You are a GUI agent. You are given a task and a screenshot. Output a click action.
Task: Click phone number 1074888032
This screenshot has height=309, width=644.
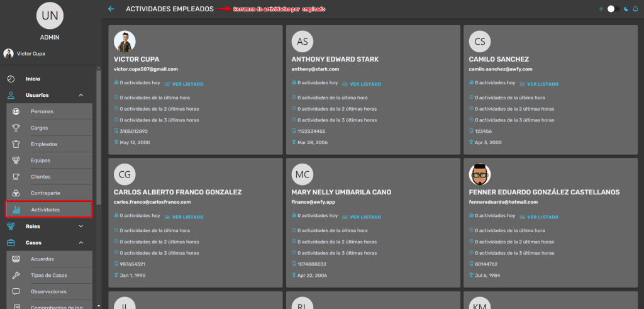pyautogui.click(x=312, y=264)
